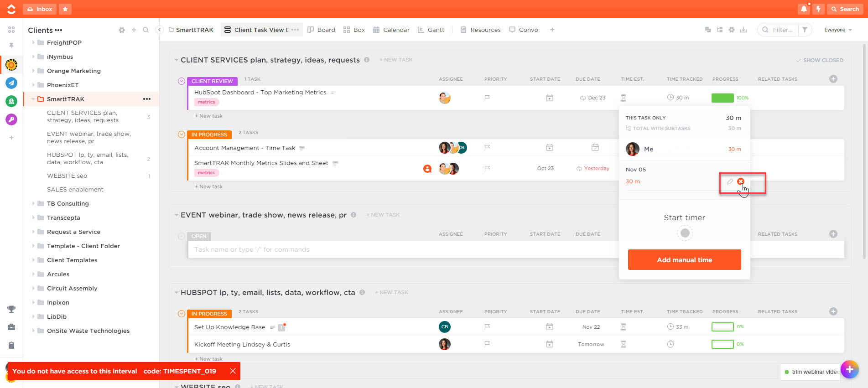The width and height of the screenshot is (868, 388).
Task: Click time estimate hourglass for Set Up Knowledge Base
Action: pos(624,327)
